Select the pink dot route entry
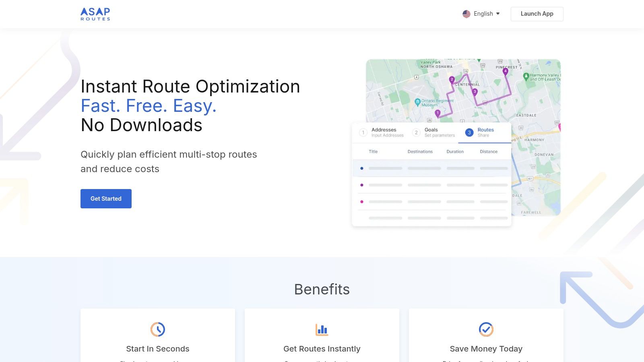The width and height of the screenshot is (644, 362). (x=362, y=202)
